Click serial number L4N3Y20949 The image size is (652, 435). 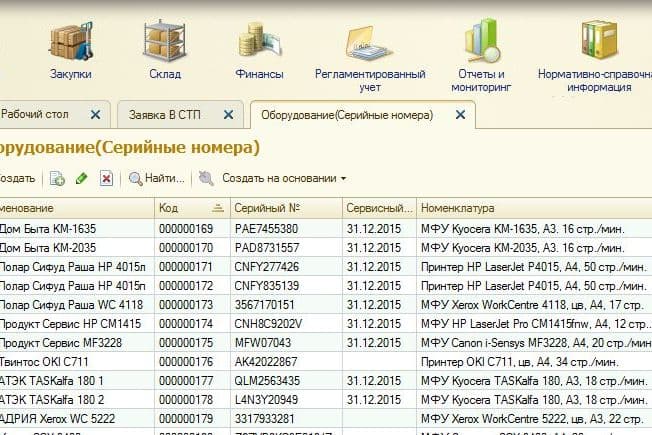coord(266,400)
